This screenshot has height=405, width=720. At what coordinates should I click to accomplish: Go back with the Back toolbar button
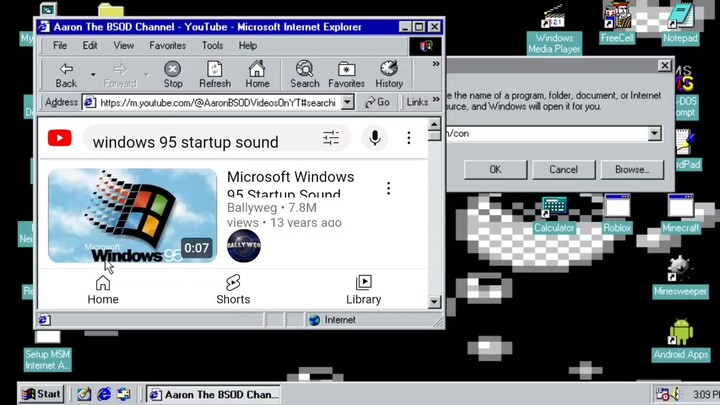click(66, 75)
